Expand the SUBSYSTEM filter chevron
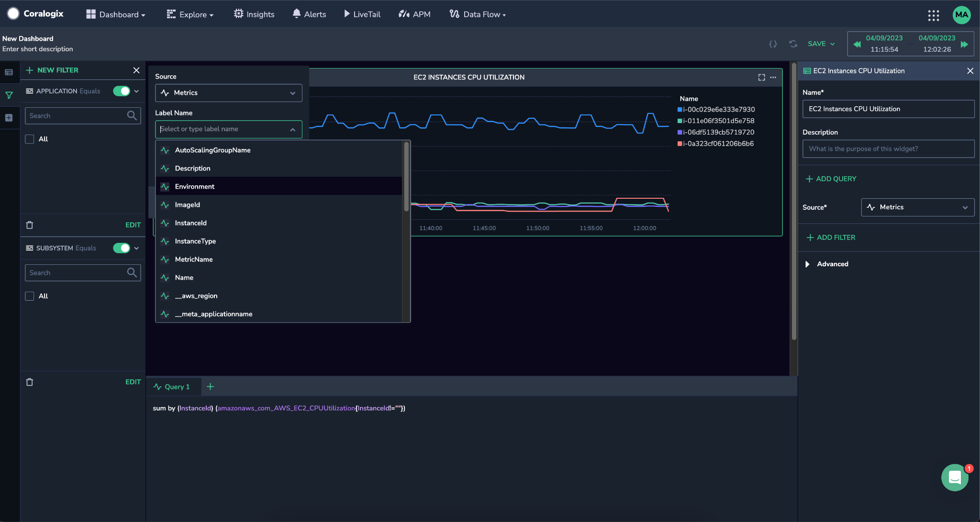980x522 pixels. click(136, 248)
